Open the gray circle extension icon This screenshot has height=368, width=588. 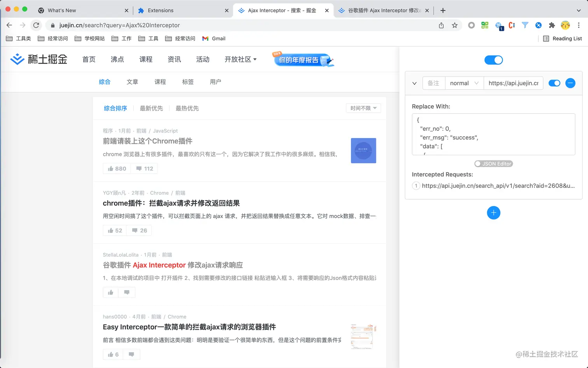click(471, 25)
